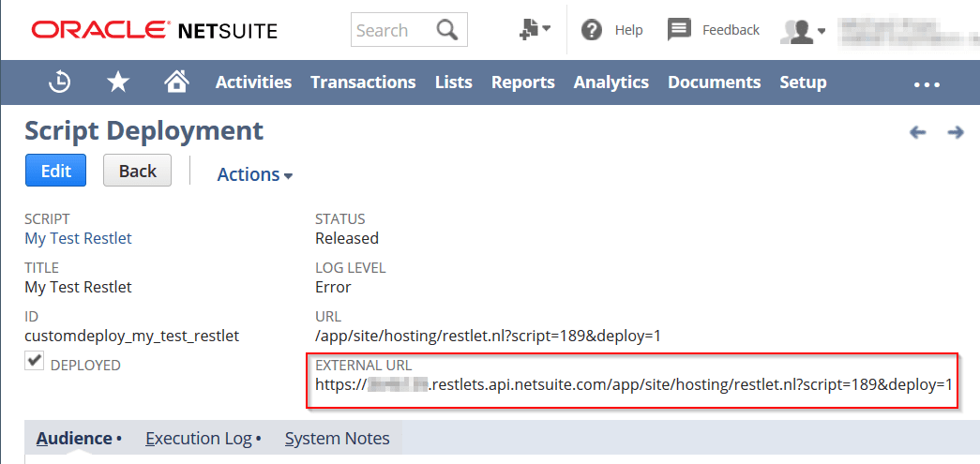Image resolution: width=980 pixels, height=464 pixels.
Task: Click the Log Level value Error
Action: (x=333, y=287)
